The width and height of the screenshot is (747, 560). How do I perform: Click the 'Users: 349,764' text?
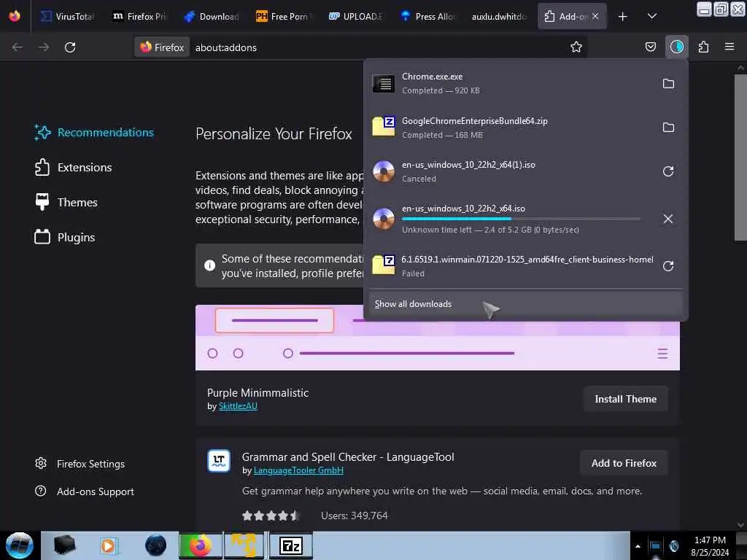[354, 516]
